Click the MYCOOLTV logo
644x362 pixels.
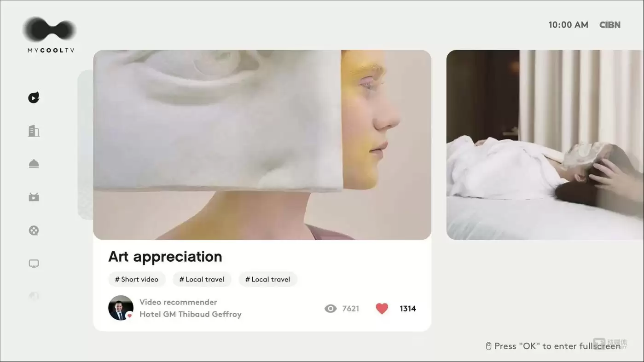click(x=50, y=35)
